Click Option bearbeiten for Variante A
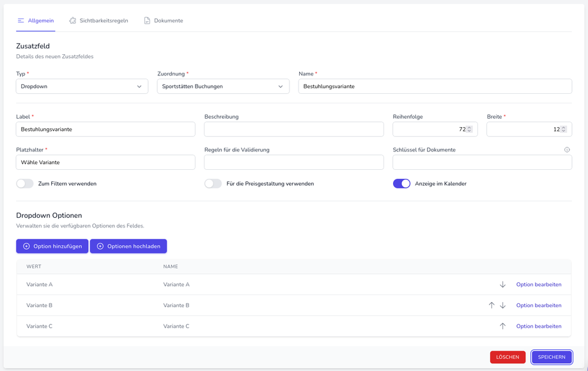 pyautogui.click(x=539, y=285)
